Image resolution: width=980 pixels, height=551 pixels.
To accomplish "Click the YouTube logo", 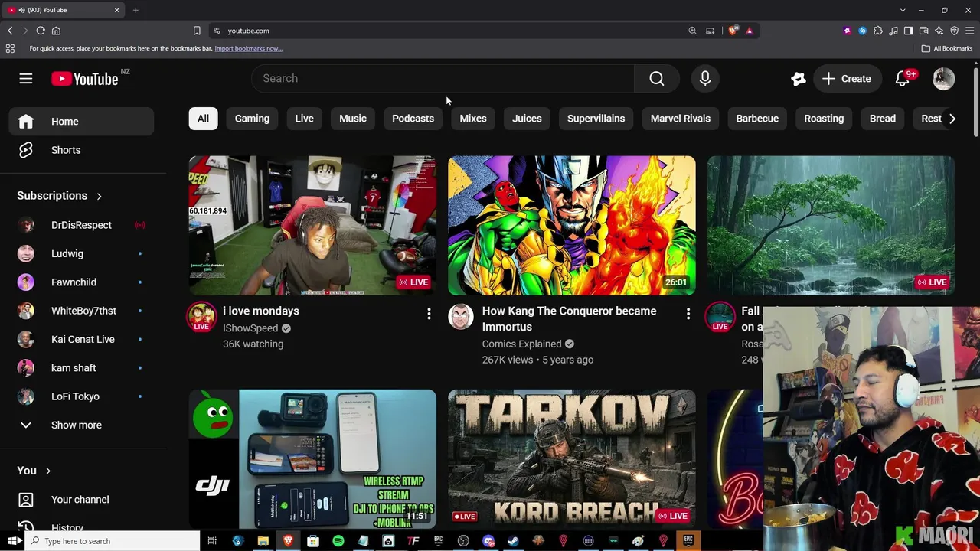I will [85, 79].
